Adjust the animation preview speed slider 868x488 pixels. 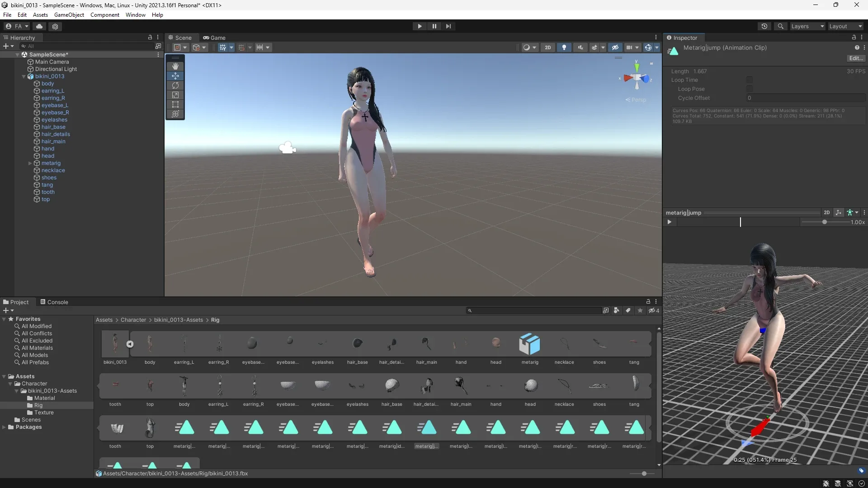[825, 222]
